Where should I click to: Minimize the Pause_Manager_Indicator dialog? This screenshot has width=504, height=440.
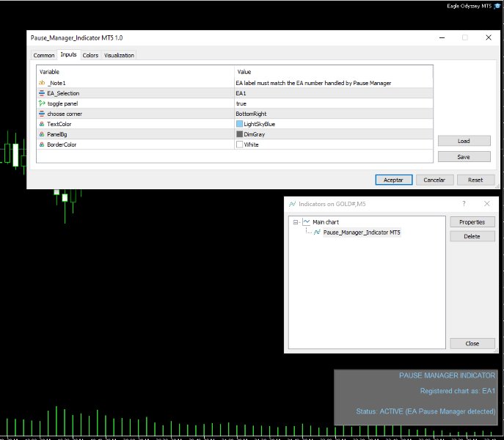(x=442, y=37)
